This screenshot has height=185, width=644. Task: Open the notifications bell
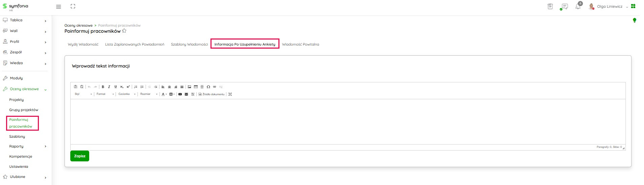point(578,7)
